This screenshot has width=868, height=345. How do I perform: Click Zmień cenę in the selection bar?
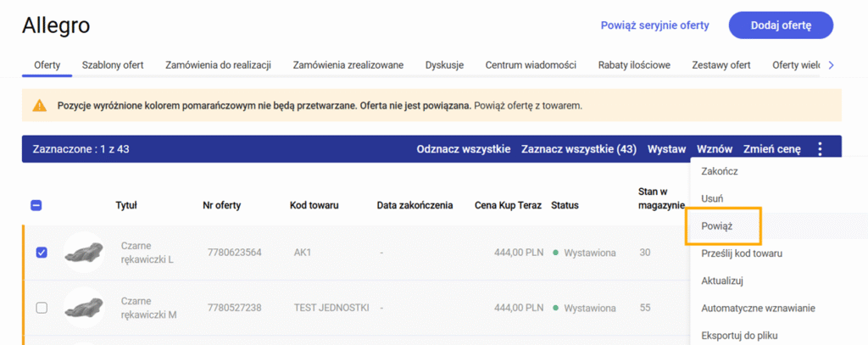(x=771, y=149)
